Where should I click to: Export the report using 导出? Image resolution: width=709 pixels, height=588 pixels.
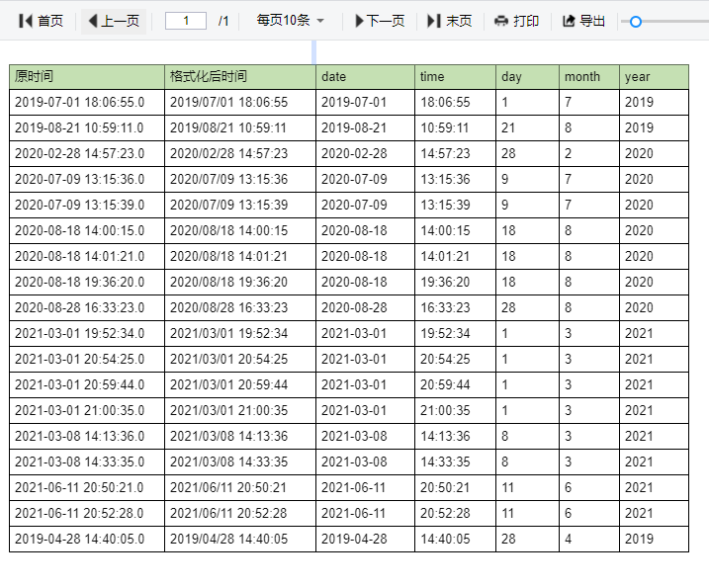(x=583, y=21)
